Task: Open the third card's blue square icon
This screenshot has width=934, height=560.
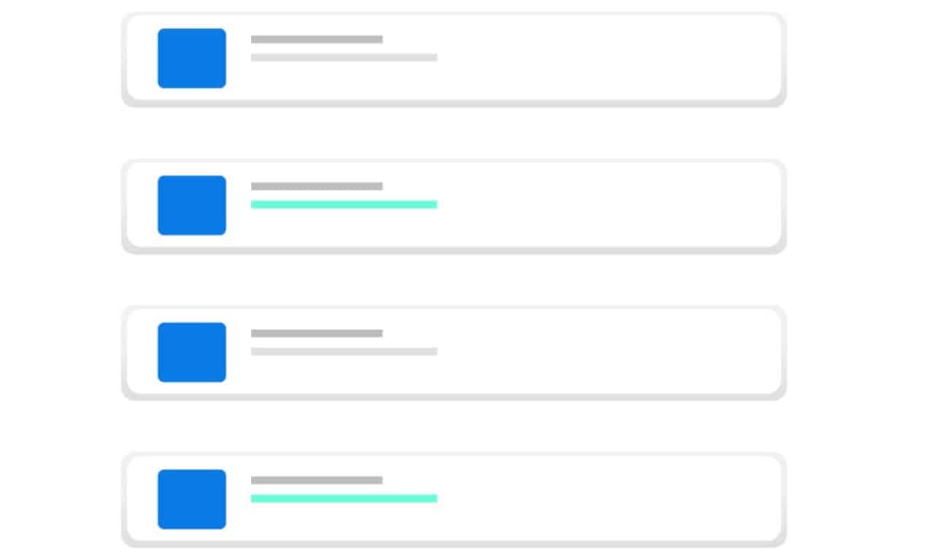Action: pyautogui.click(x=191, y=352)
